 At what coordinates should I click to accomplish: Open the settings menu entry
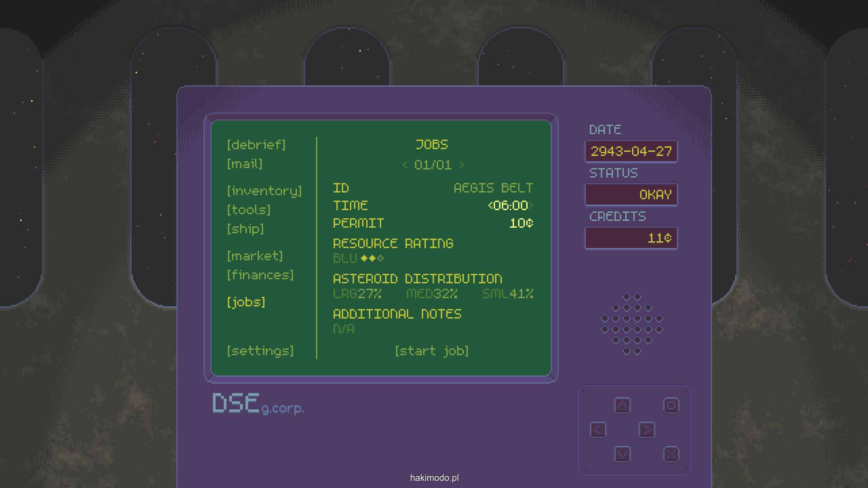pyautogui.click(x=260, y=351)
